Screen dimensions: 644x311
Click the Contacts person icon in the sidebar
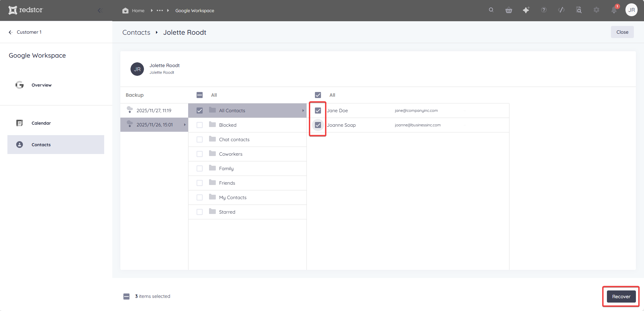(20, 145)
